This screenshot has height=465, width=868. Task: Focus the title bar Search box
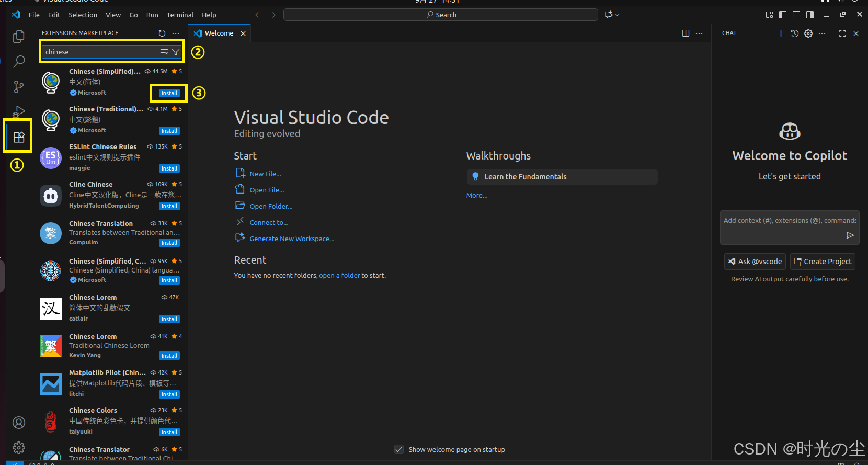tap(440, 15)
